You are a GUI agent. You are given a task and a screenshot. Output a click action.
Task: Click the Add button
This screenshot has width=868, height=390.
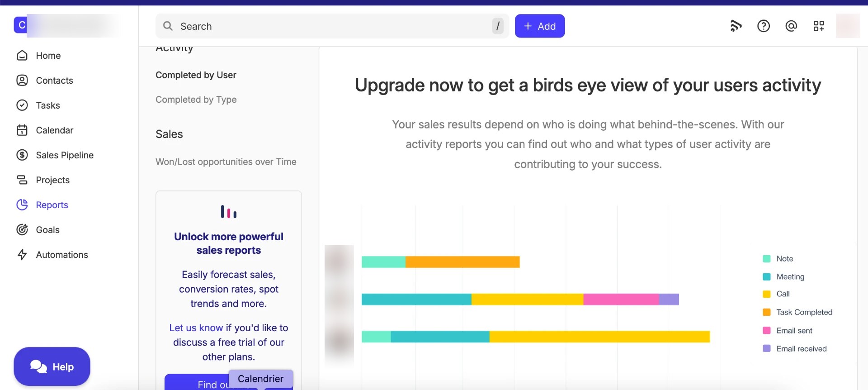[x=540, y=26]
